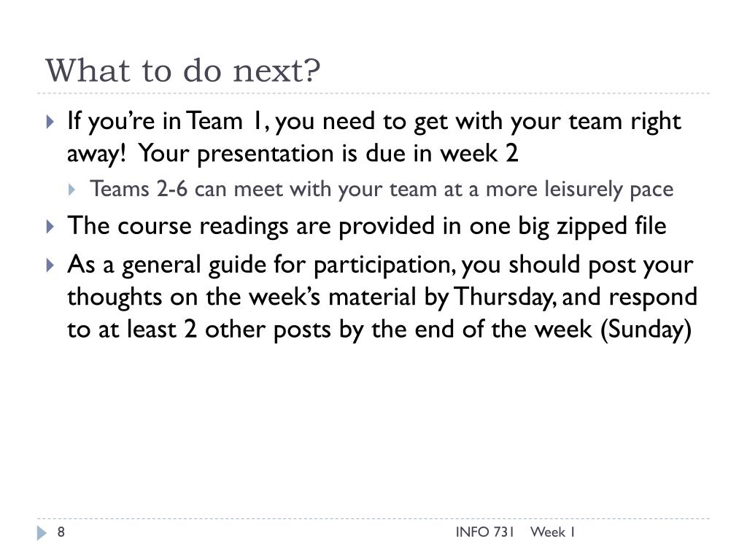Screen dimensions: 747x560
Task: Click the word 'Team 1' in the first bullet
Action: pyautogui.click(x=225, y=121)
